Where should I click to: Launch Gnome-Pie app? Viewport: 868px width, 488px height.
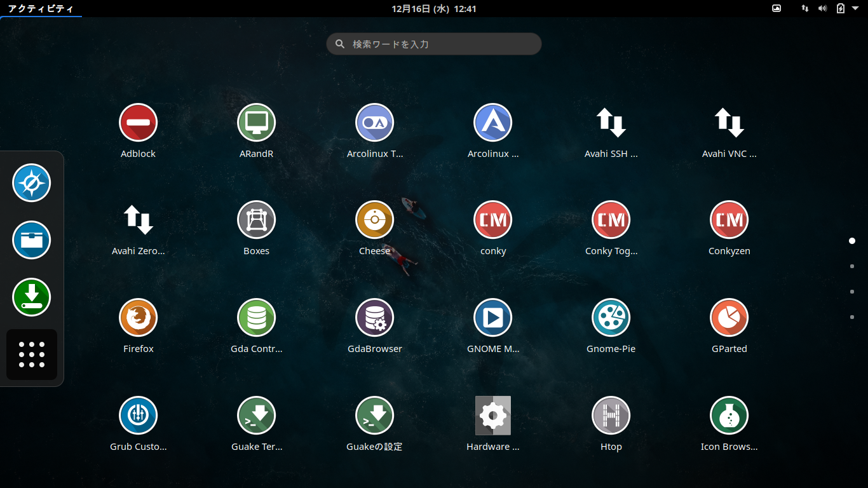(x=611, y=318)
